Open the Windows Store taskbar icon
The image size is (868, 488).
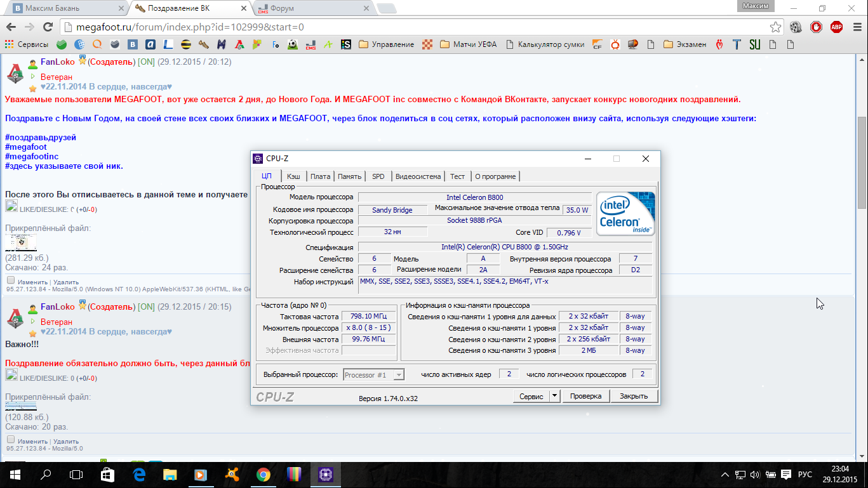(x=108, y=475)
